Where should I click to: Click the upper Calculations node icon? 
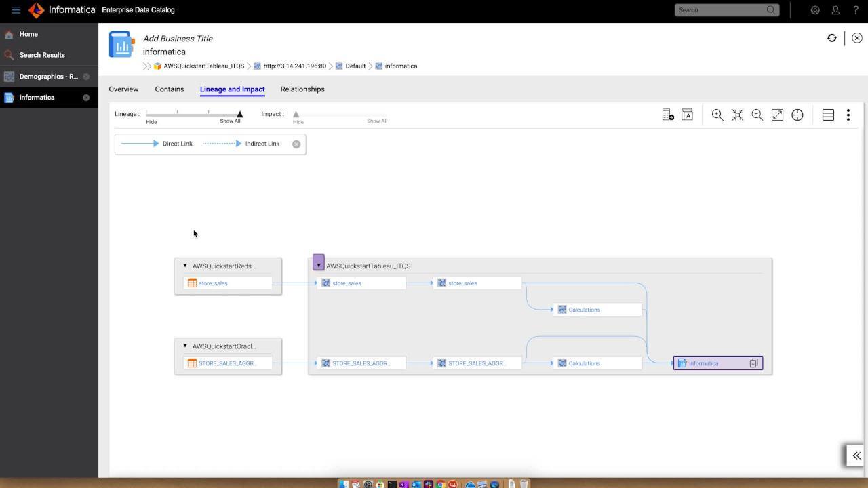click(x=562, y=310)
